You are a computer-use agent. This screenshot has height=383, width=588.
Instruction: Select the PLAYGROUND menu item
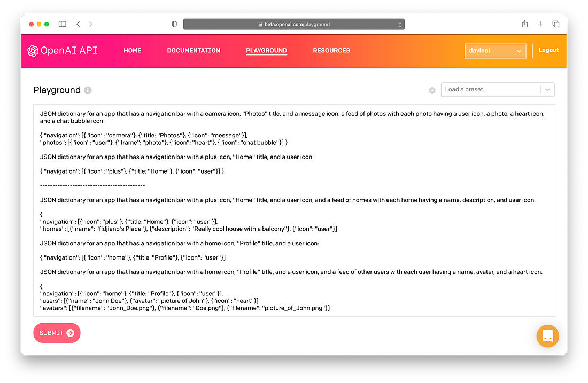pyautogui.click(x=266, y=51)
